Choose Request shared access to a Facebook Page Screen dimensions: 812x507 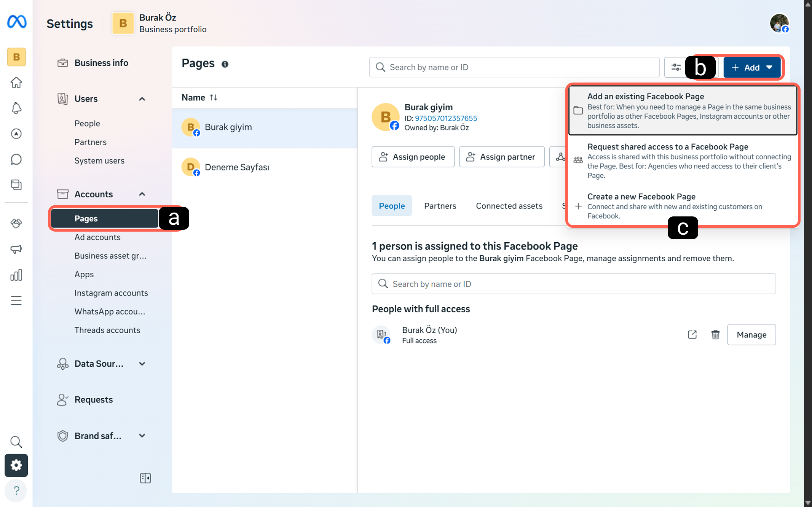683,161
